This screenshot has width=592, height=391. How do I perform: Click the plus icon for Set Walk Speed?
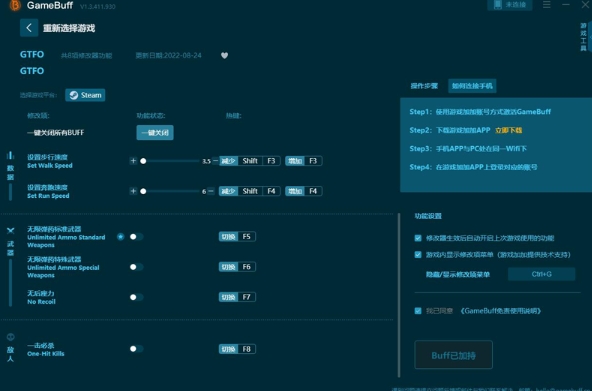pyautogui.click(x=133, y=161)
